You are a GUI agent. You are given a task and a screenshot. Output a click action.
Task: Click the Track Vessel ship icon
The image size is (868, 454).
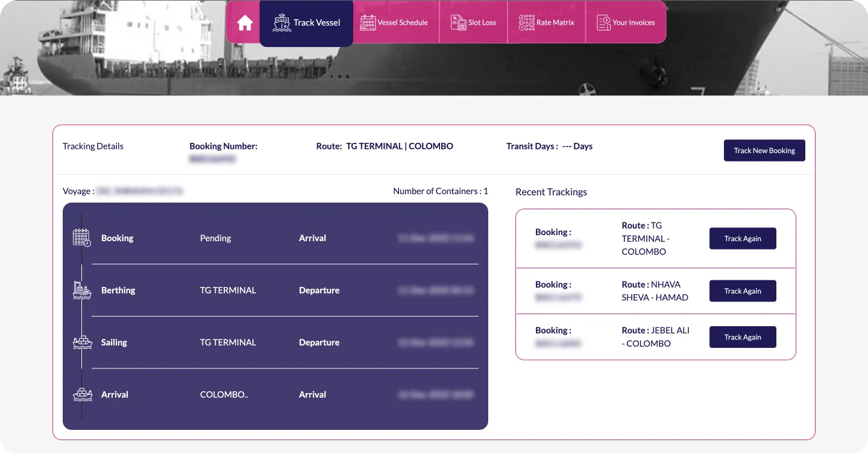pyautogui.click(x=281, y=23)
